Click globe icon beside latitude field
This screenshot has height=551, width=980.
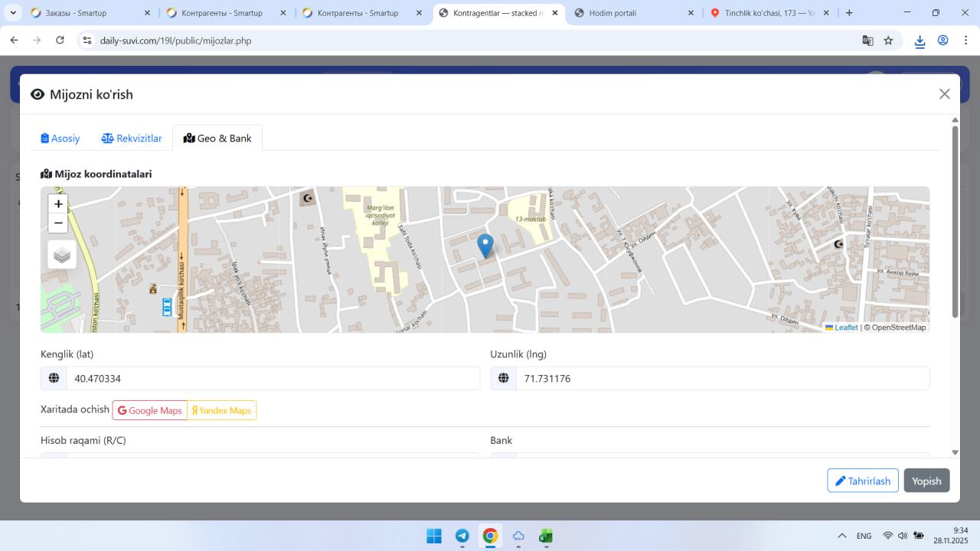pyautogui.click(x=54, y=378)
